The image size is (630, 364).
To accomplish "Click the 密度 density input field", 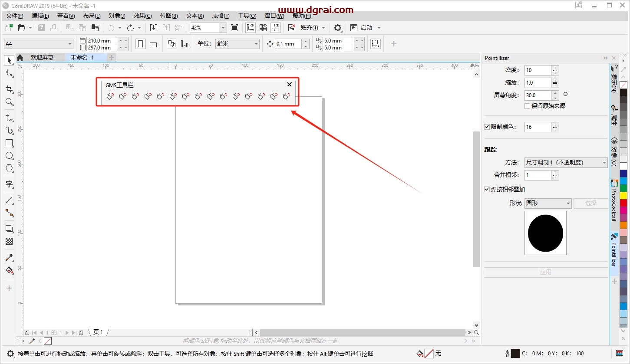I will [538, 70].
